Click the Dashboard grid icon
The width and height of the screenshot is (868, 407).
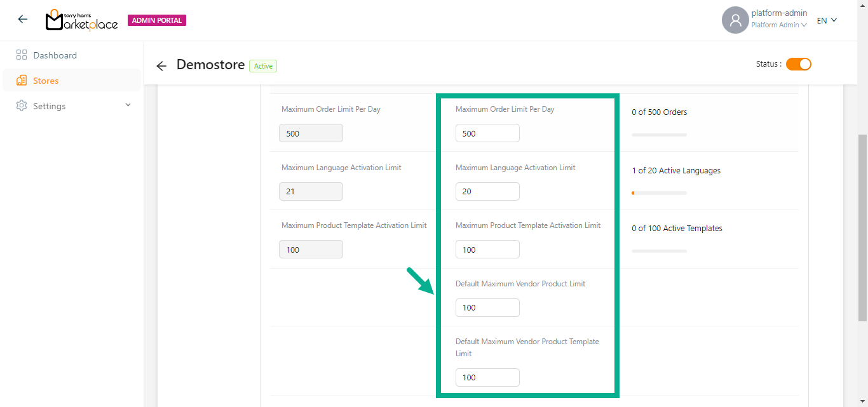(22, 55)
